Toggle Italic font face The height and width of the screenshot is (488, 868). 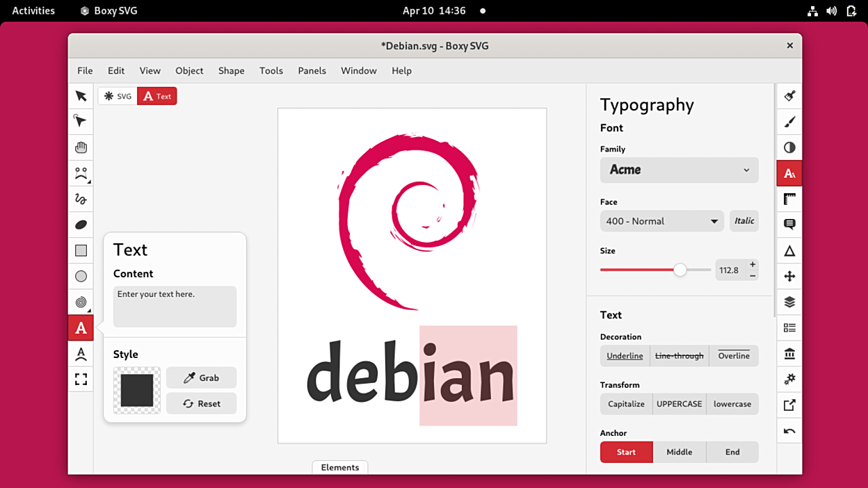coord(744,220)
